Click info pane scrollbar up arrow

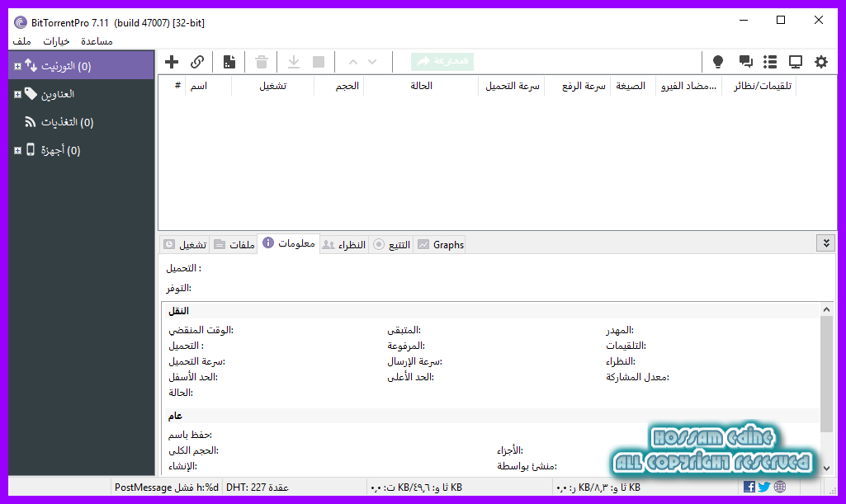pyautogui.click(x=826, y=309)
